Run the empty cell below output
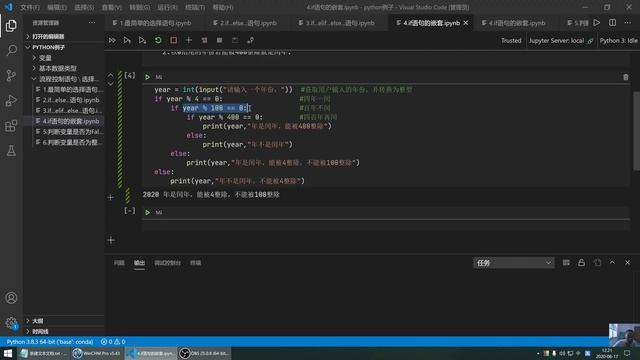This screenshot has height=360, width=640. [x=147, y=212]
